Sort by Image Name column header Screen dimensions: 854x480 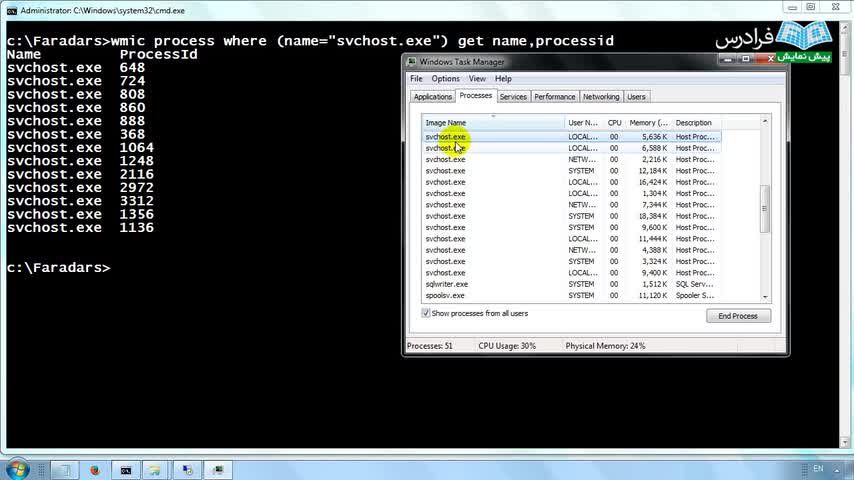(493, 123)
